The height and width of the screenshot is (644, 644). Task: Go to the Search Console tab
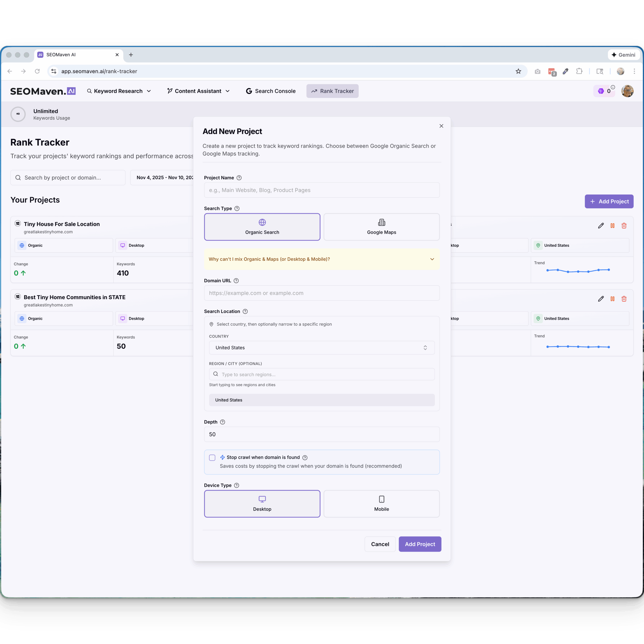coord(271,91)
